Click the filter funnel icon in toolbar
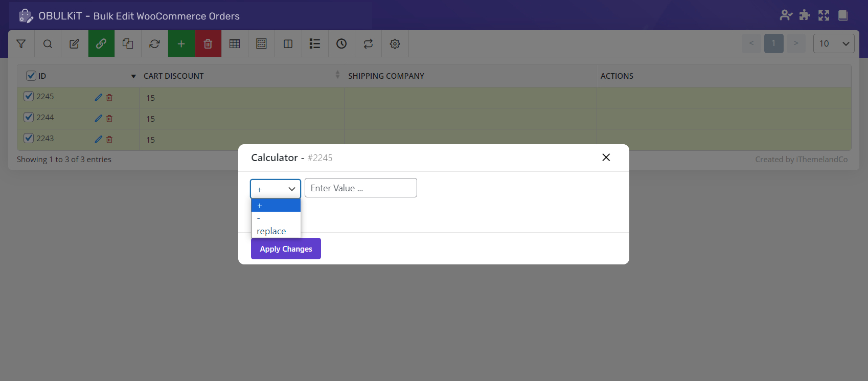868x381 pixels. [x=21, y=44]
